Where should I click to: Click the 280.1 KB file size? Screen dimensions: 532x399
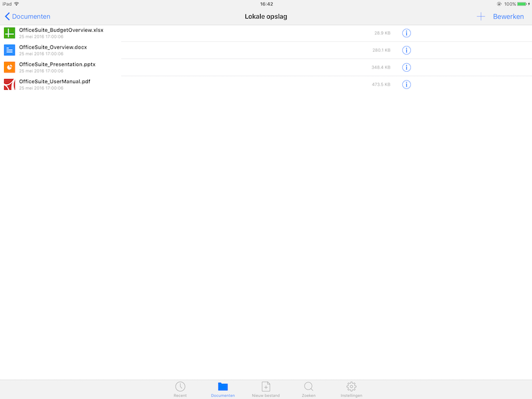pos(381,51)
